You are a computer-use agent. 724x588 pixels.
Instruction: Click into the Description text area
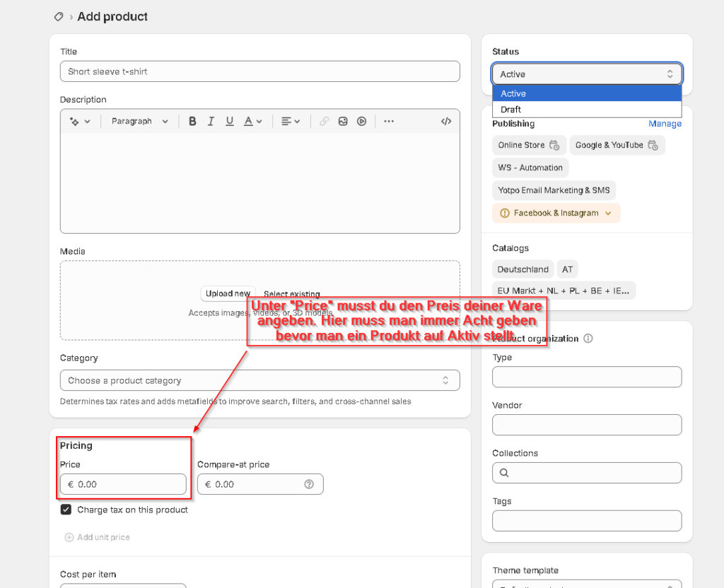point(260,182)
